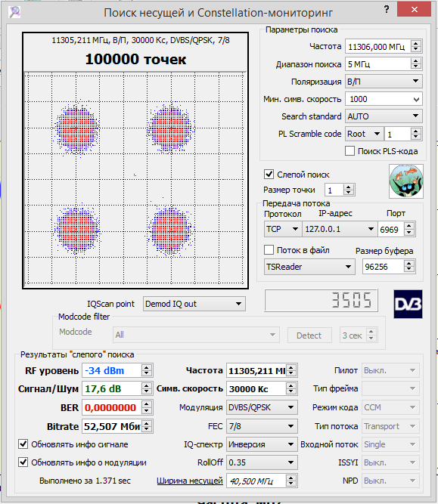Click the Ширина несущей 40,500 МГц field

pyautogui.click(x=256, y=481)
